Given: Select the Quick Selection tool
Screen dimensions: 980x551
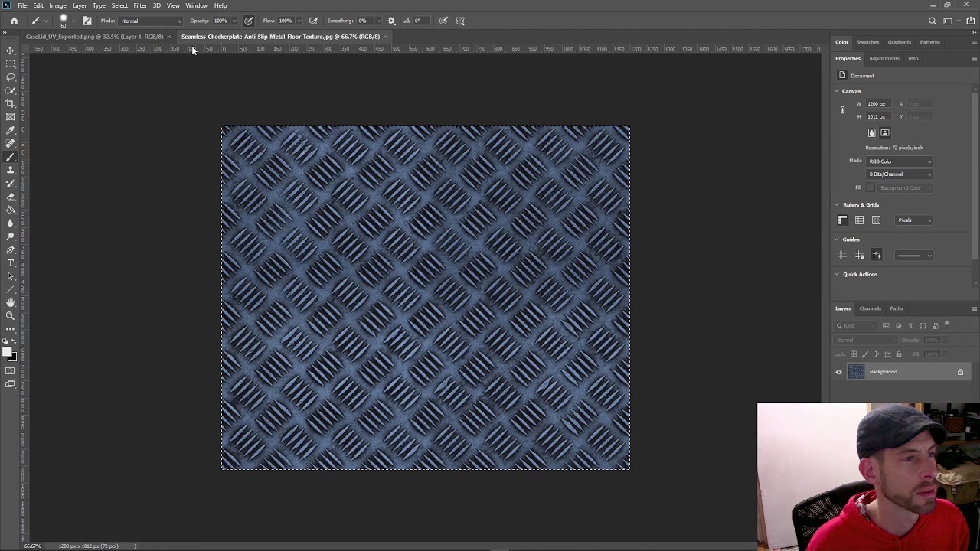Looking at the screenshot, I should coord(10,90).
